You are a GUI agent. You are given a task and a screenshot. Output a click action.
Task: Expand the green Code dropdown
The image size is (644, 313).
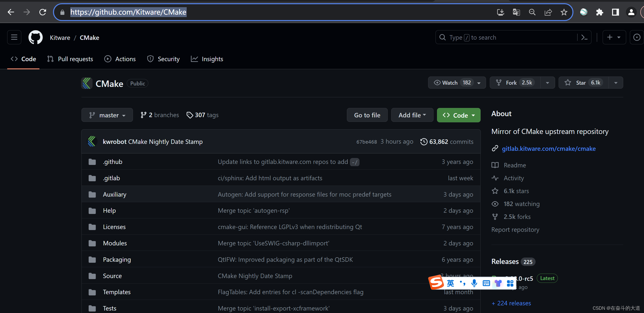coord(459,115)
